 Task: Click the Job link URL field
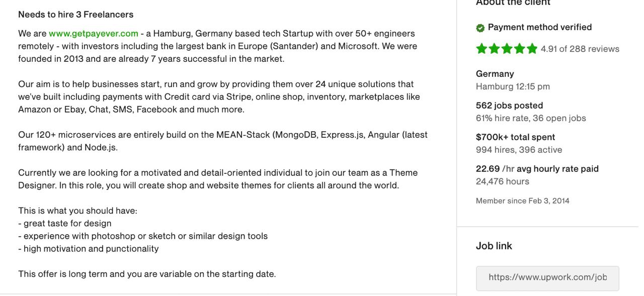point(547,278)
